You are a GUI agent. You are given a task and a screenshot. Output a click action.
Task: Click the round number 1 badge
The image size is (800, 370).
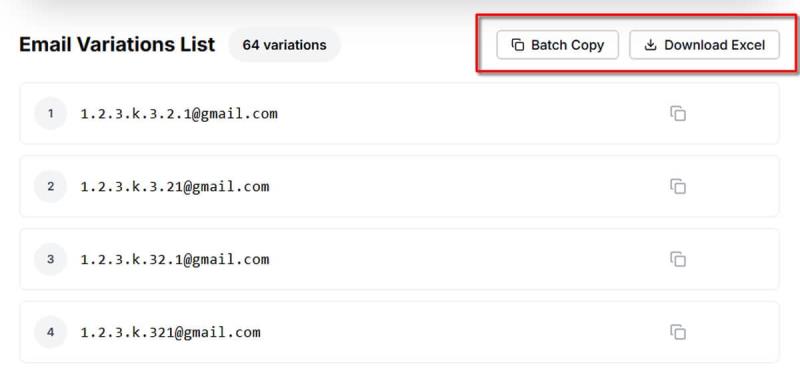(51, 113)
